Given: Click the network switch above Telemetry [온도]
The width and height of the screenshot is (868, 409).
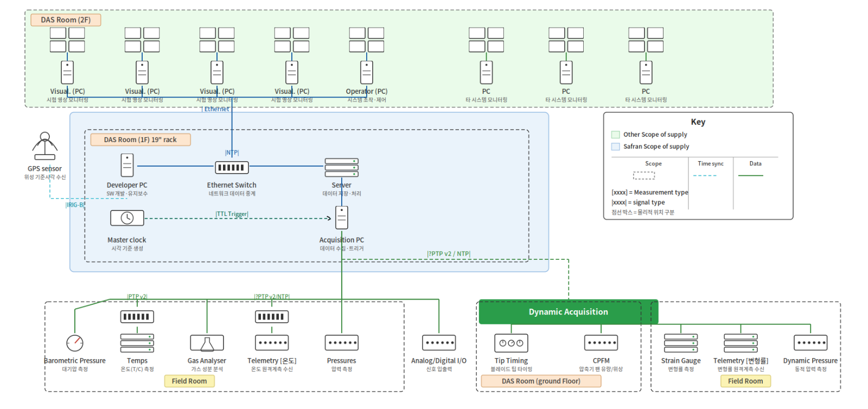Looking at the screenshot, I should [272, 317].
